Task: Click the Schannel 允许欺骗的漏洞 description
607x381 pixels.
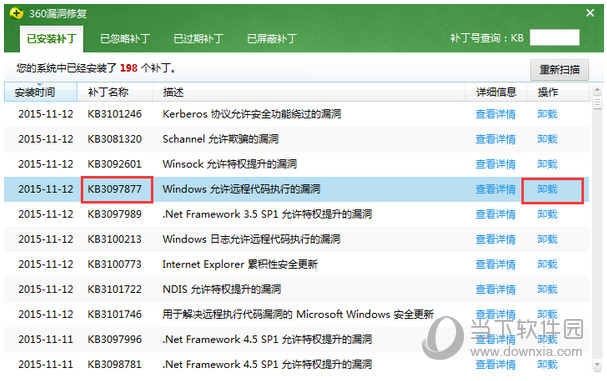Action: coord(220,139)
